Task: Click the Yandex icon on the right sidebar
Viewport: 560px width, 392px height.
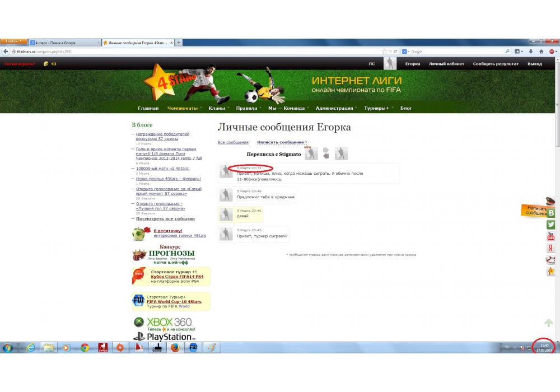Action: (550, 248)
